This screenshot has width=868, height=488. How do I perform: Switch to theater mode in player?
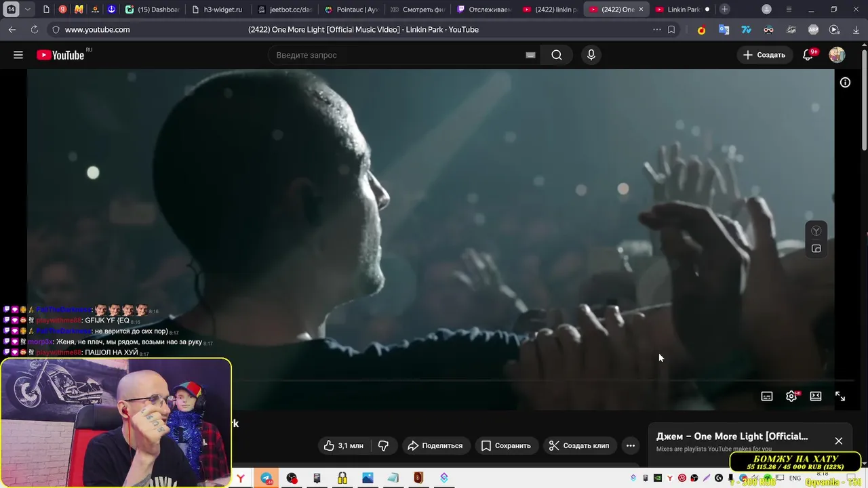click(x=816, y=396)
